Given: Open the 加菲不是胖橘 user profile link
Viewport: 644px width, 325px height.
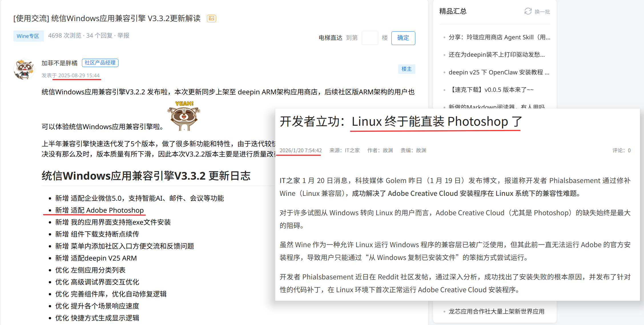Looking at the screenshot, I should click(59, 63).
